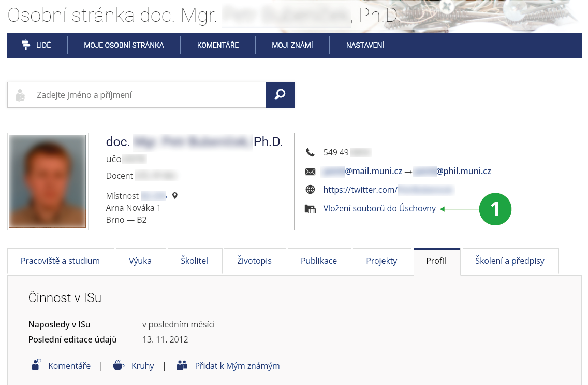This screenshot has height=385, width=588.
Task: Click the Komentáře speech bubble person icon
Action: (36, 365)
